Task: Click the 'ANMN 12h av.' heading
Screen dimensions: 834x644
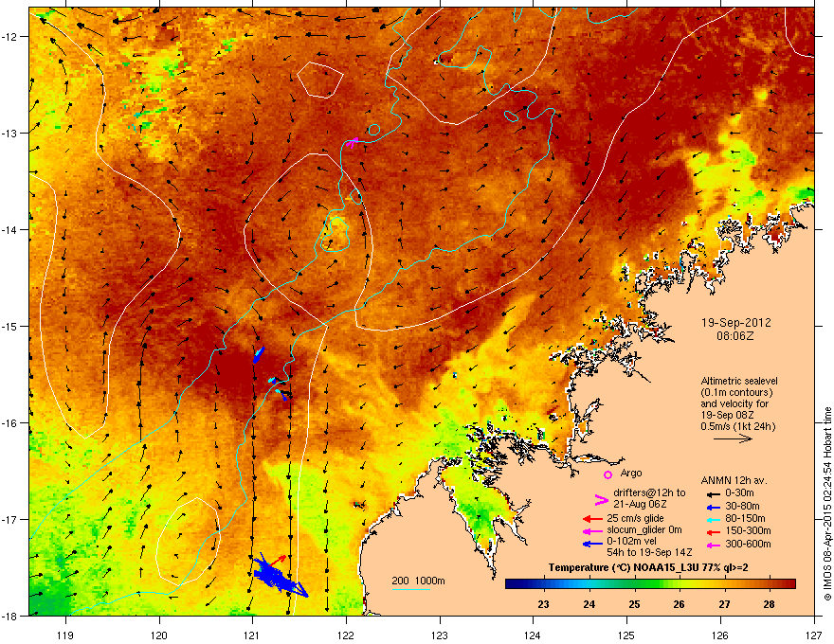Action: [x=734, y=480]
